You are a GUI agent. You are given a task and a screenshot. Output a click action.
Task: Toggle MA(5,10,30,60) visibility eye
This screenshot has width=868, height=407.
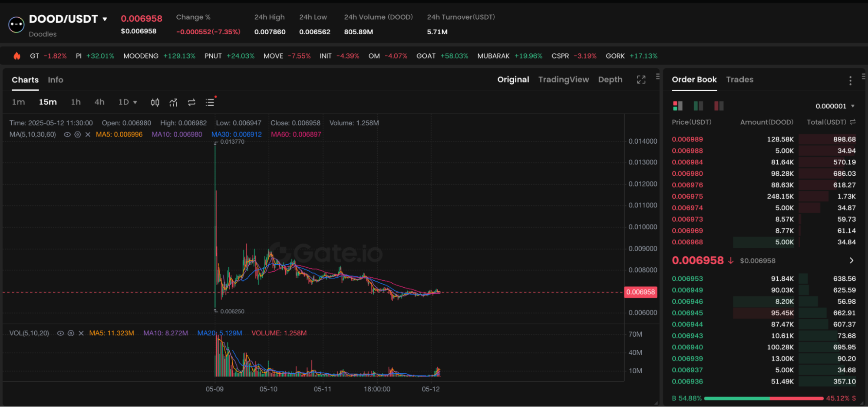[x=67, y=135]
